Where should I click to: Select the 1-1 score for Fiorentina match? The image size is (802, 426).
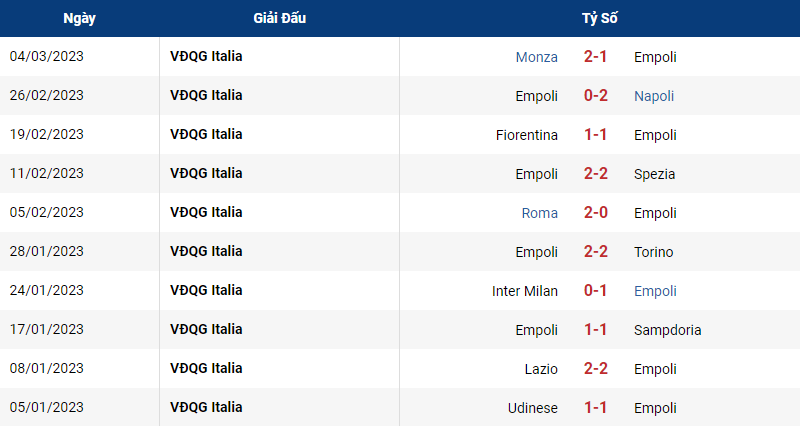coord(595,134)
